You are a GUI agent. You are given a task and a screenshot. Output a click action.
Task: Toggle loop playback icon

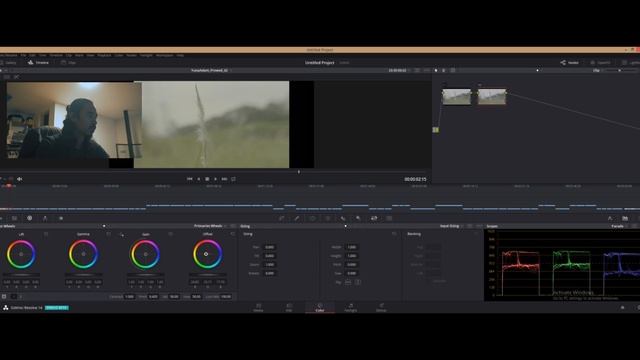pos(233,179)
